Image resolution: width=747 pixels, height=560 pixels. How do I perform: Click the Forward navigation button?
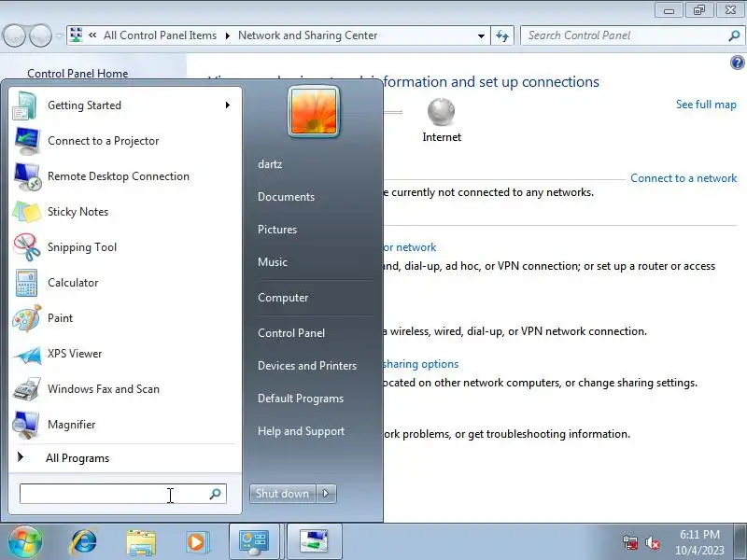(40, 35)
